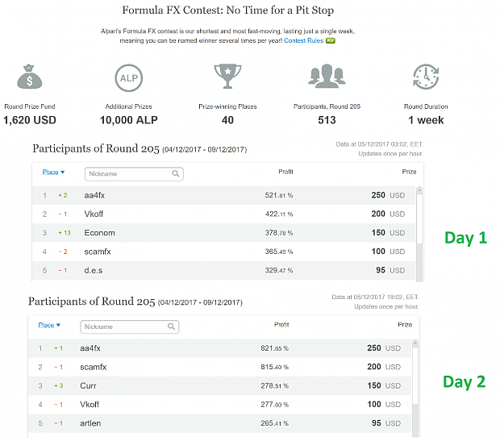Select the Econom participant row
Viewport: 504px width, 441px height.
click(x=223, y=233)
